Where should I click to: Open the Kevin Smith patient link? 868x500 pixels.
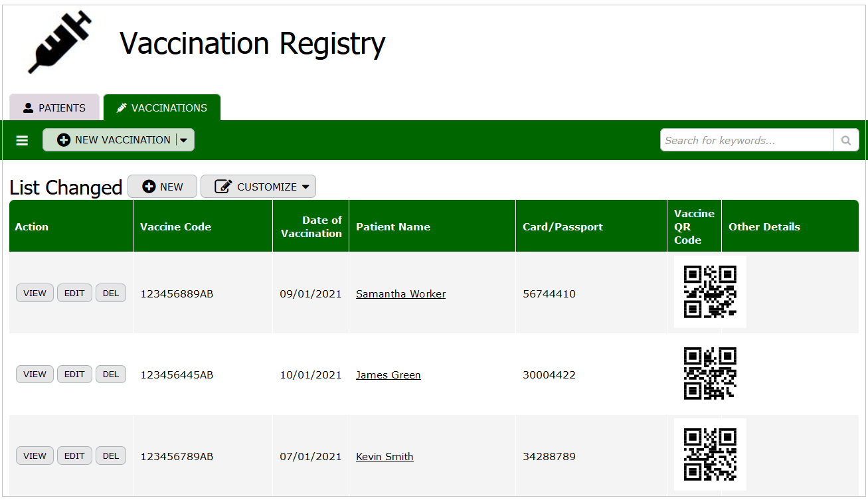[385, 456]
